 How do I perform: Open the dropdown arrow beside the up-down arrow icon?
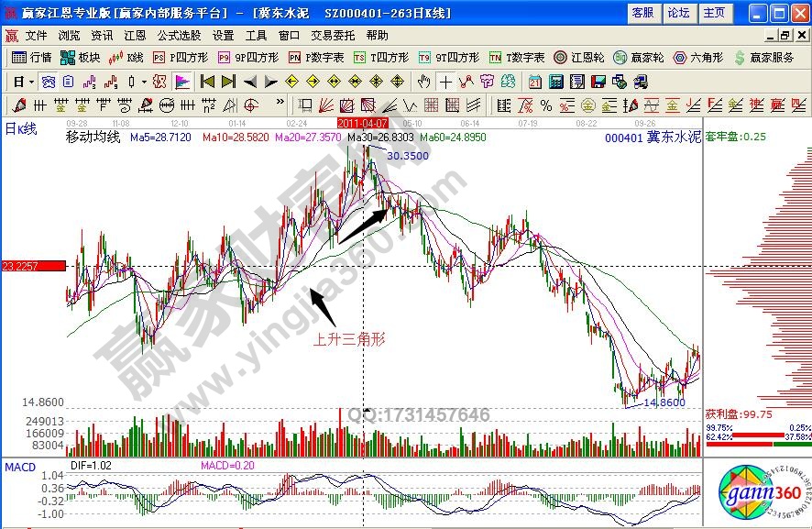(x=144, y=81)
